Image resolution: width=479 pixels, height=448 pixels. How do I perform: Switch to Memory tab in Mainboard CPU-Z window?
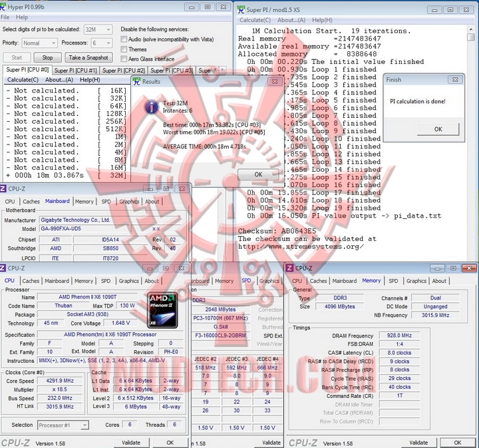coord(84,202)
